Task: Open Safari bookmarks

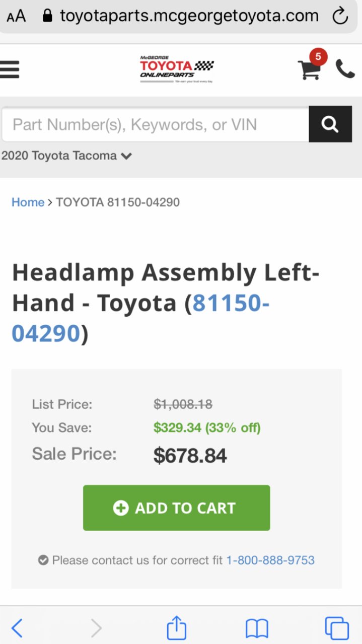Action: (x=257, y=628)
